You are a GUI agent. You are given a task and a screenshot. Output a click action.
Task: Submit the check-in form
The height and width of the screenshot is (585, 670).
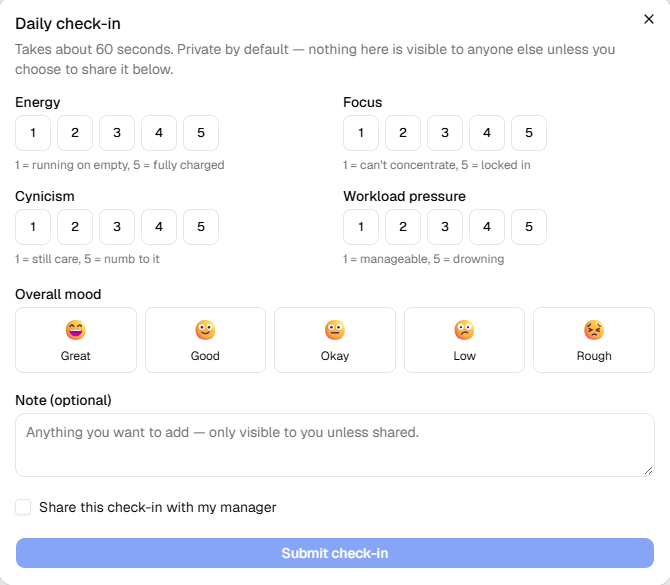[x=335, y=553]
